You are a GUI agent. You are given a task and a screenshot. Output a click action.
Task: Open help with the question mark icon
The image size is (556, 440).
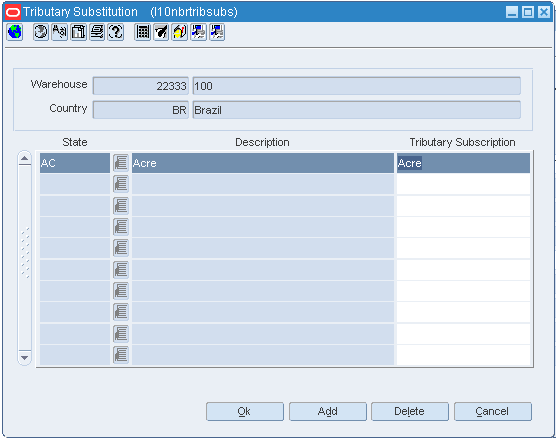[x=116, y=32]
